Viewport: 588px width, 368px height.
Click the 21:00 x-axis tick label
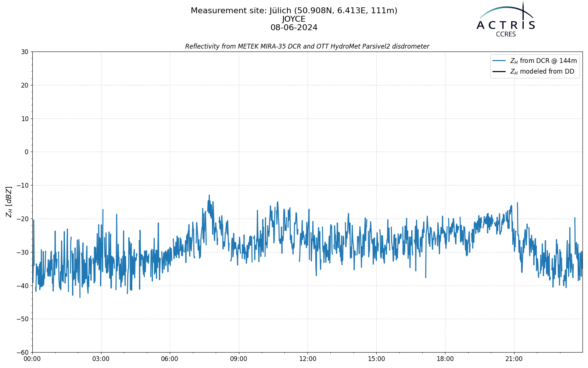(514, 359)
